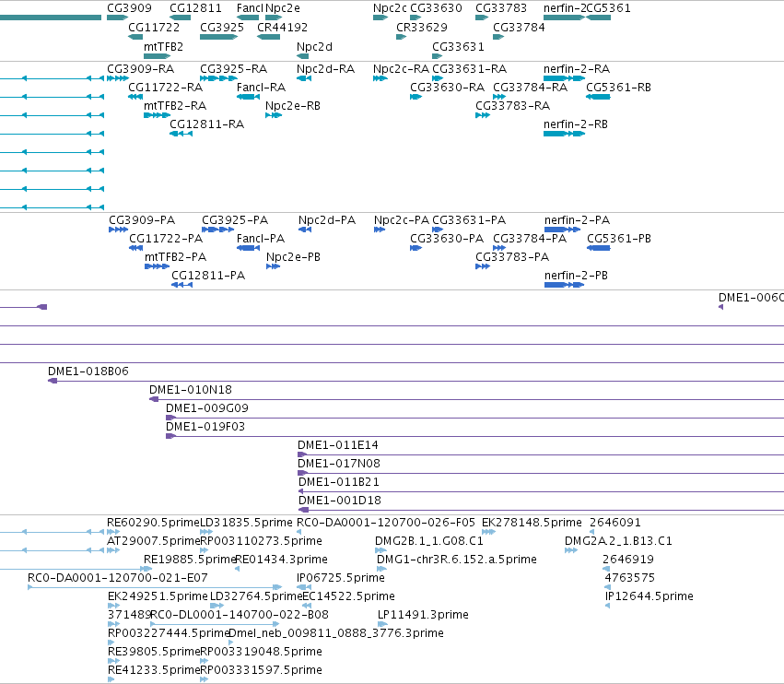
Task: Click transcript mtTFB2-RA
Action: click(157, 115)
